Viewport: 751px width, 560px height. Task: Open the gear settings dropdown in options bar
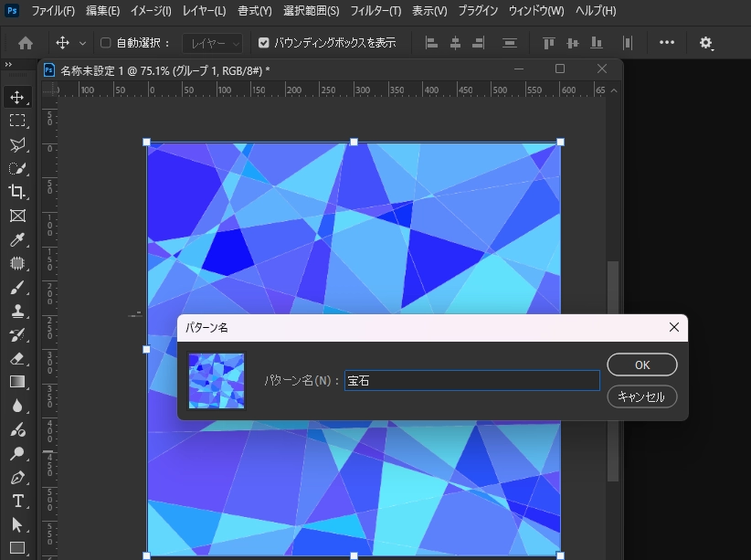706,43
